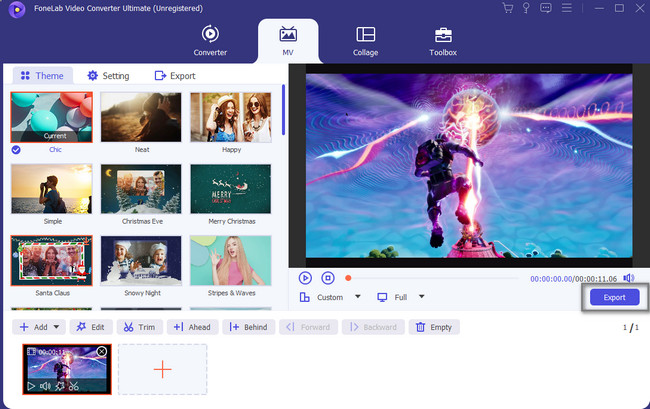Viewport: 650px width, 409px height.
Task: Click the monitor icon beside Full
Action: coord(382,297)
